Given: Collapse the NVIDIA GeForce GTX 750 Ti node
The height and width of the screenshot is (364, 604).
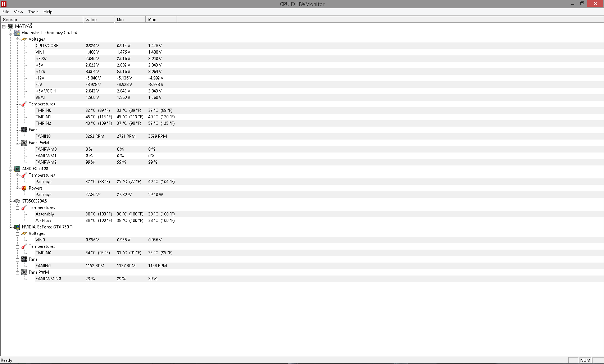Looking at the screenshot, I should pos(11,227).
